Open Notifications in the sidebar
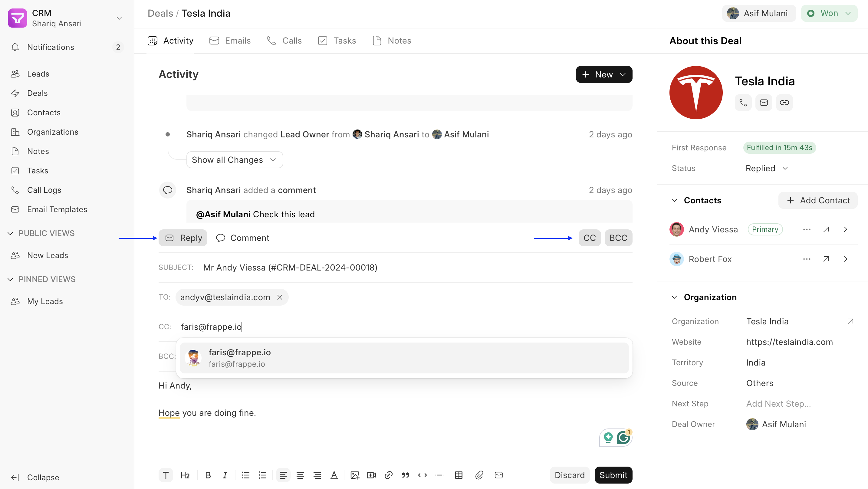The image size is (868, 489). tap(67, 47)
